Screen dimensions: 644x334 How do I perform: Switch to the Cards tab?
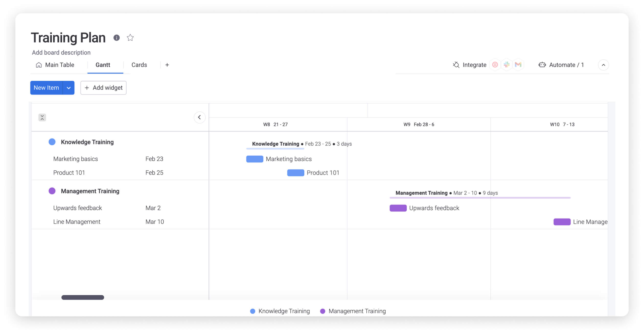(x=139, y=65)
